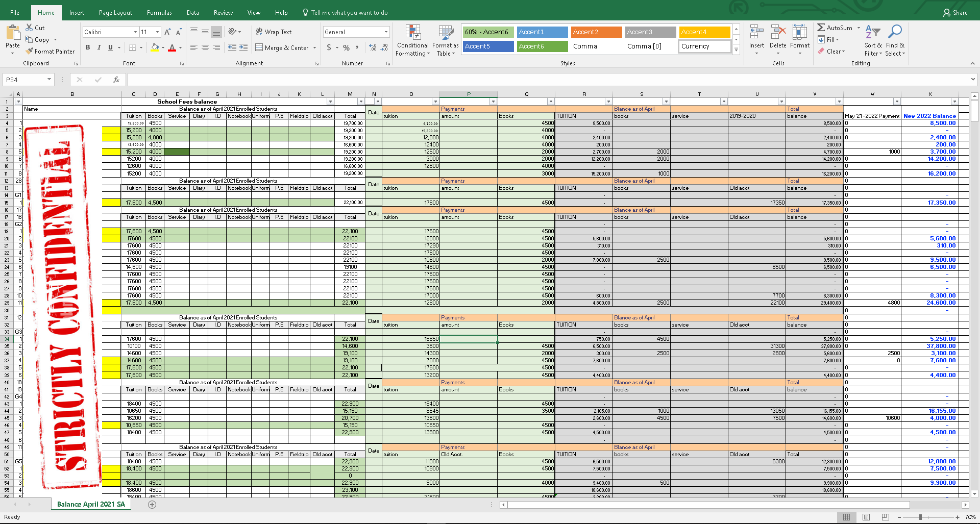Viewport: 980px width, 524px height.
Task: Apply the red Font Color
Action: [x=172, y=47]
